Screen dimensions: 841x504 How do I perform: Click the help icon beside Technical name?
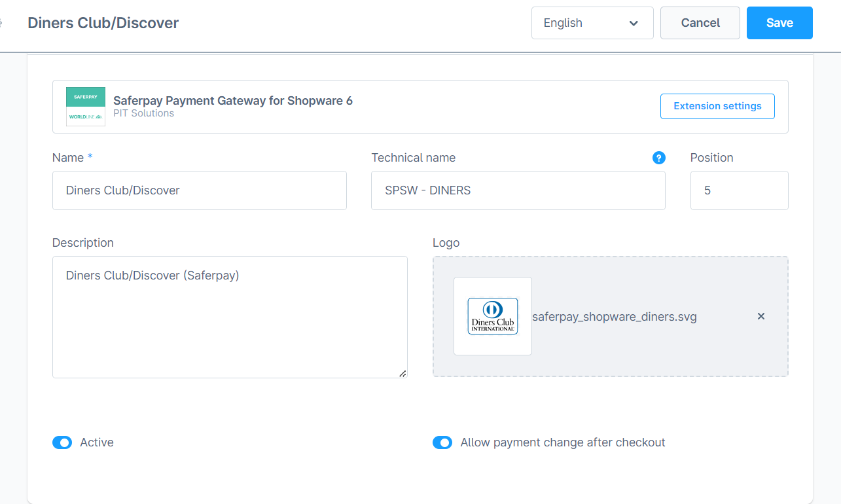pyautogui.click(x=659, y=158)
